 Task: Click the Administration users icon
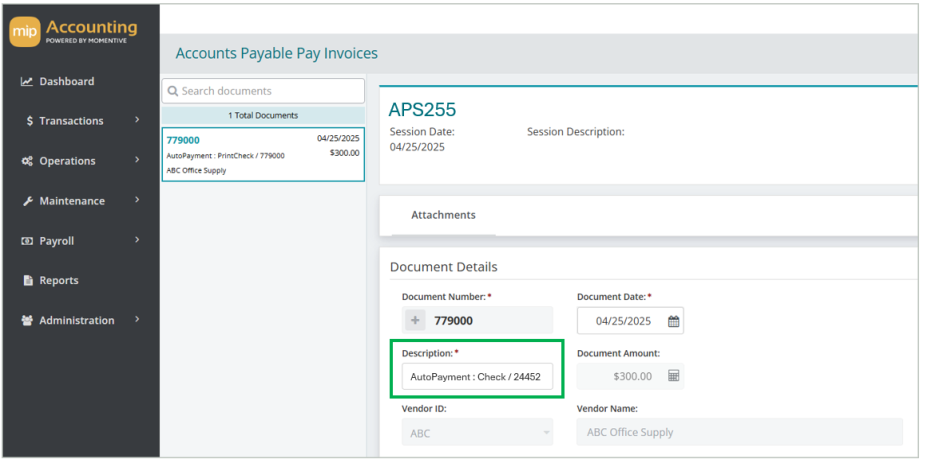tap(27, 320)
